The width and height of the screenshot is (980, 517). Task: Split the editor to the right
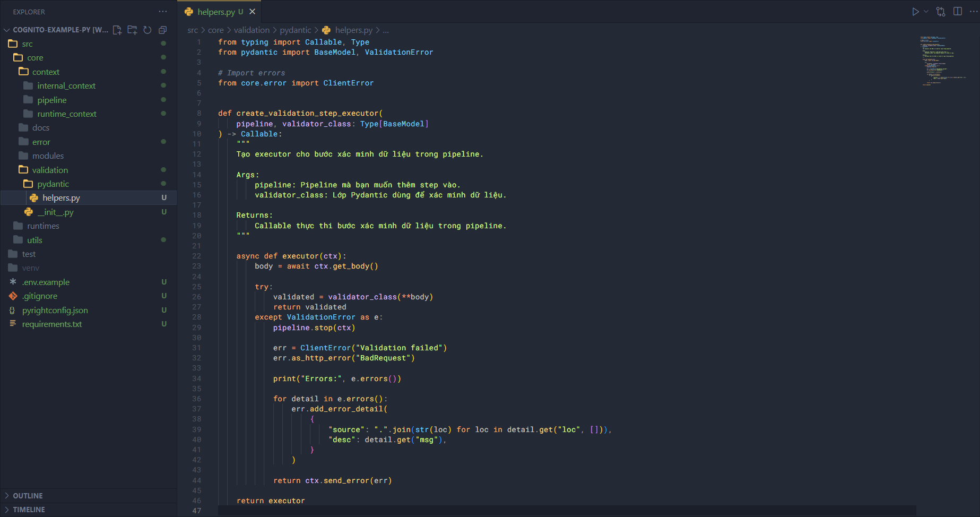958,12
